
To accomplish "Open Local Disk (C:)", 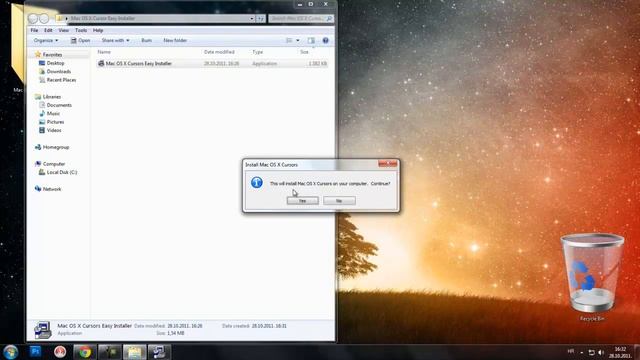I will click(62, 172).
